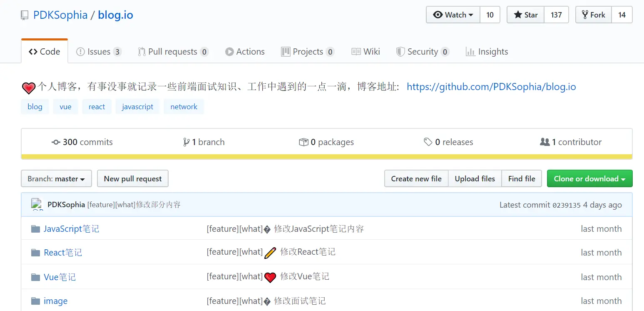Open the Clone or download dropdown
Screen dimensions: 644x311
click(589, 178)
